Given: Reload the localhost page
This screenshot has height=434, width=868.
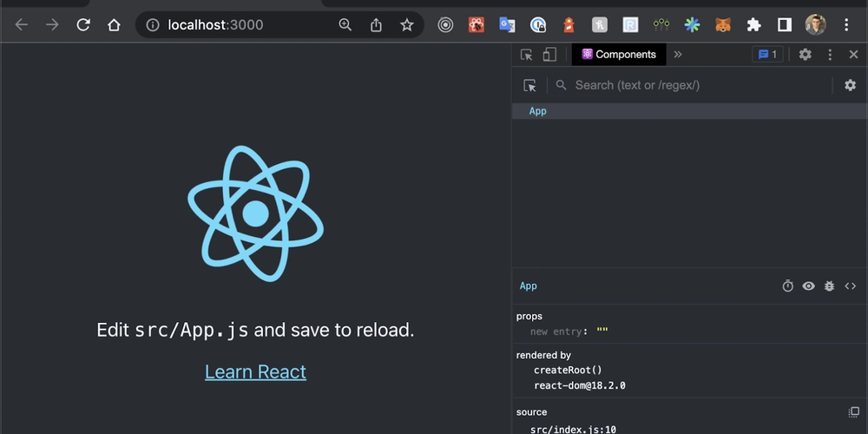Looking at the screenshot, I should coord(83,25).
